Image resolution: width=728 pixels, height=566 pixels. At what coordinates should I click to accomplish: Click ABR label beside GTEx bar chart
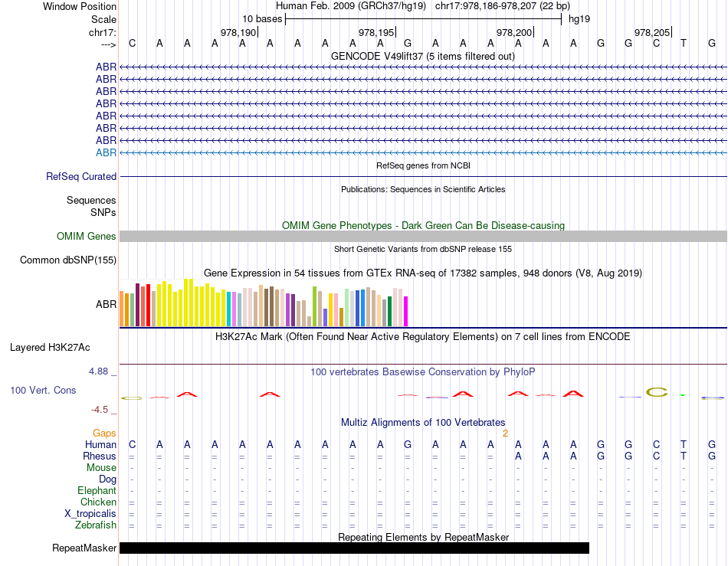point(106,304)
